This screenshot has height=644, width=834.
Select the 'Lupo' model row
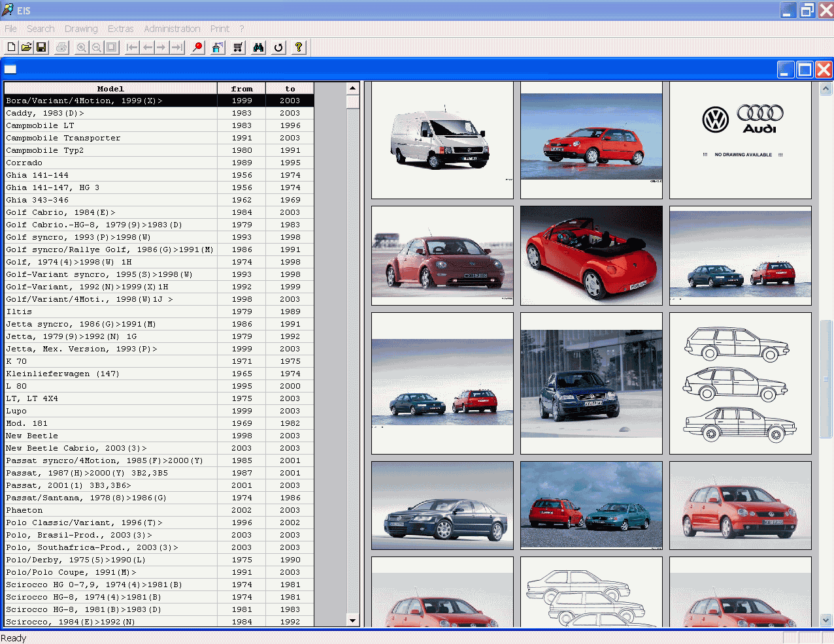tap(159, 411)
